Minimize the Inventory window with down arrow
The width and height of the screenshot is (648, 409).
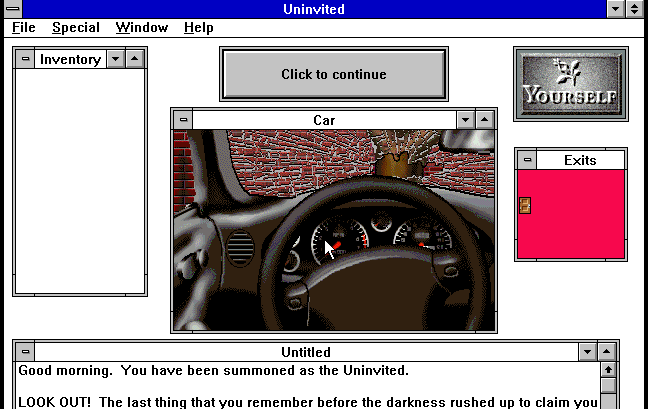click(115, 59)
